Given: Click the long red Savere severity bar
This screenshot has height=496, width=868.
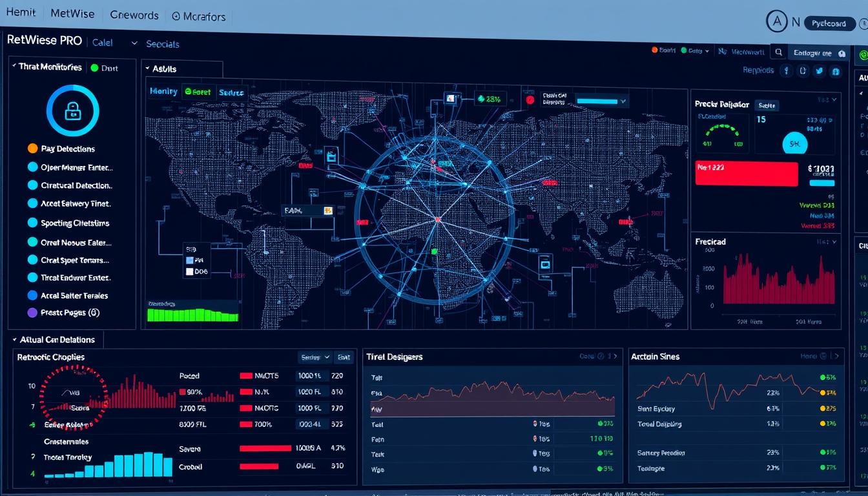Looking at the screenshot, I should coord(265,448).
